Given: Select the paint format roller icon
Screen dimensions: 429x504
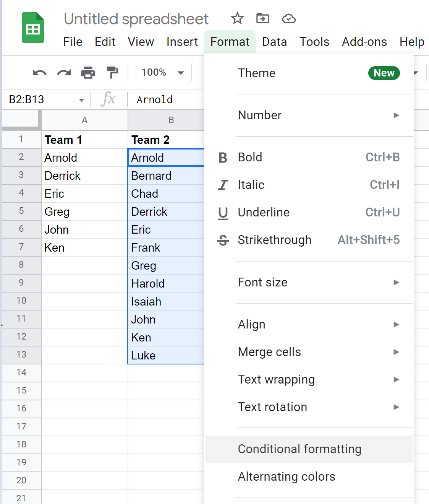Looking at the screenshot, I should [x=112, y=73].
